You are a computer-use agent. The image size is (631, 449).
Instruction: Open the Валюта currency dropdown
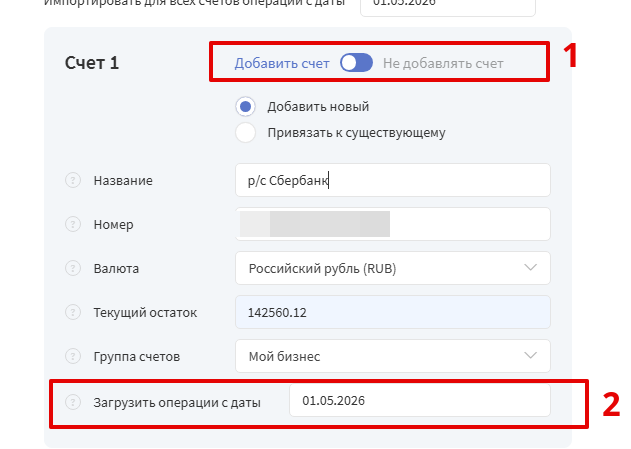point(393,268)
